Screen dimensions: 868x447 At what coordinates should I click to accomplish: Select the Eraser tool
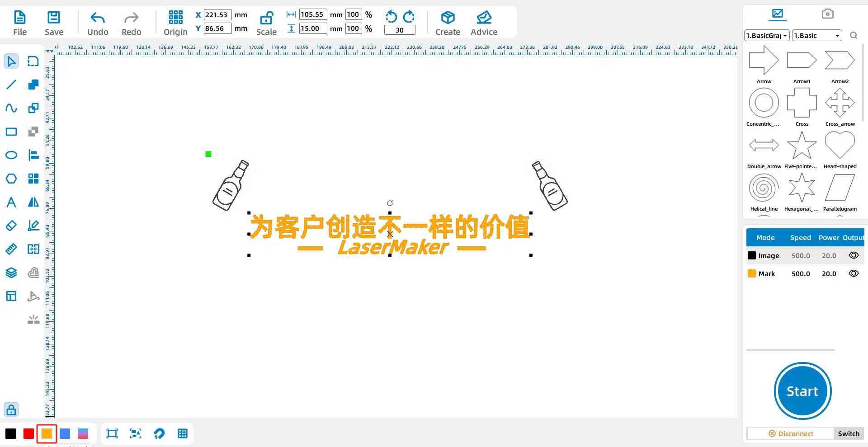[11, 226]
